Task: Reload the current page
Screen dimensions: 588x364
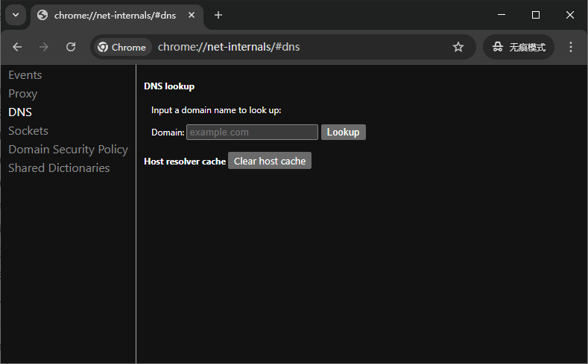Action: (x=71, y=47)
